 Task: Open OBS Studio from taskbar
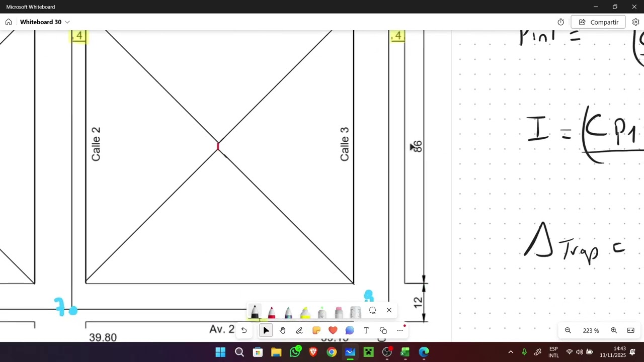[x=387, y=352]
